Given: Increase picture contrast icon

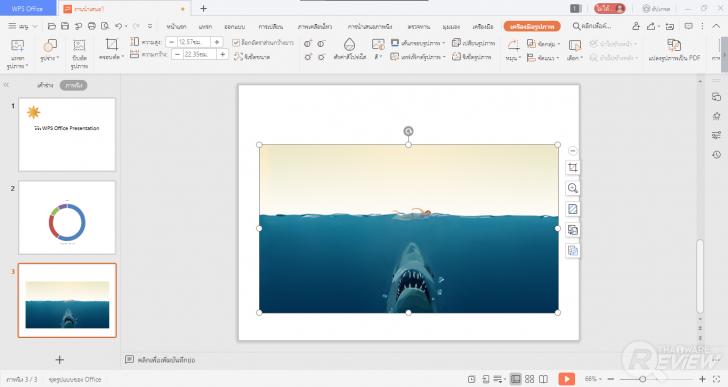Looking at the screenshot, I should [x=308, y=44].
